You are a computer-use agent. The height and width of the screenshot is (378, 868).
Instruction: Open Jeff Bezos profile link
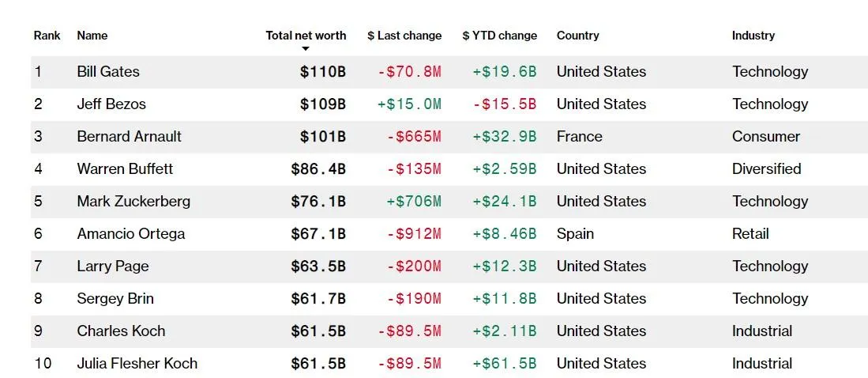click(x=111, y=104)
